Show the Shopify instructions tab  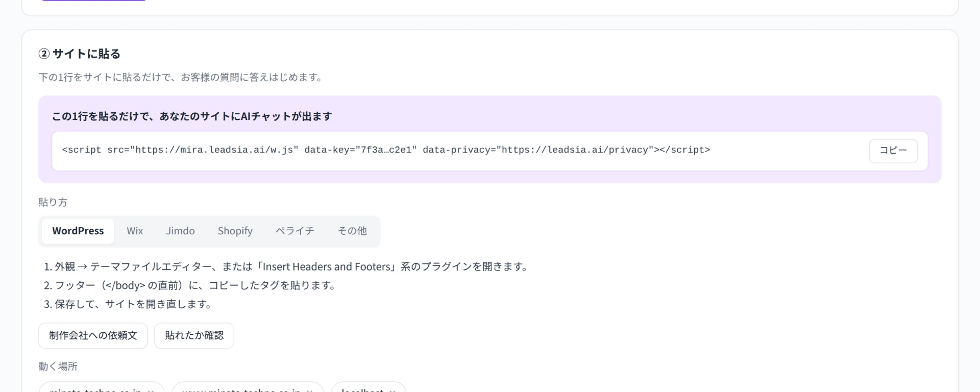point(235,231)
